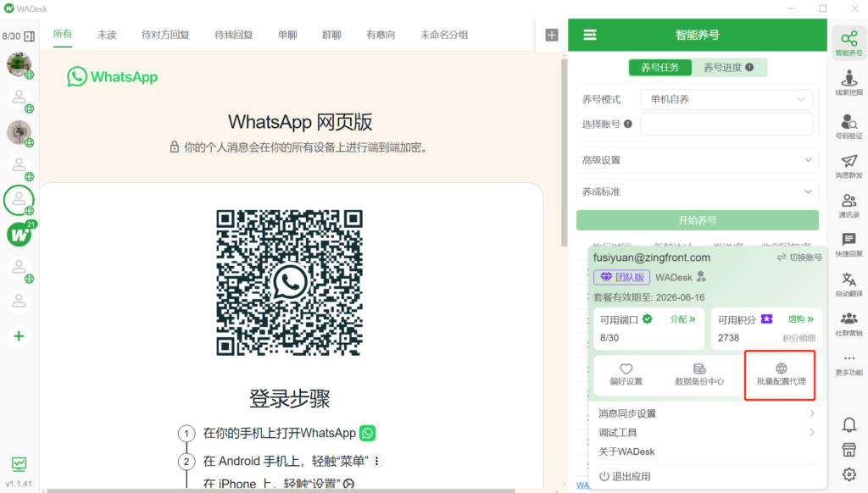Open the 养号模式 dropdown

[726, 99]
